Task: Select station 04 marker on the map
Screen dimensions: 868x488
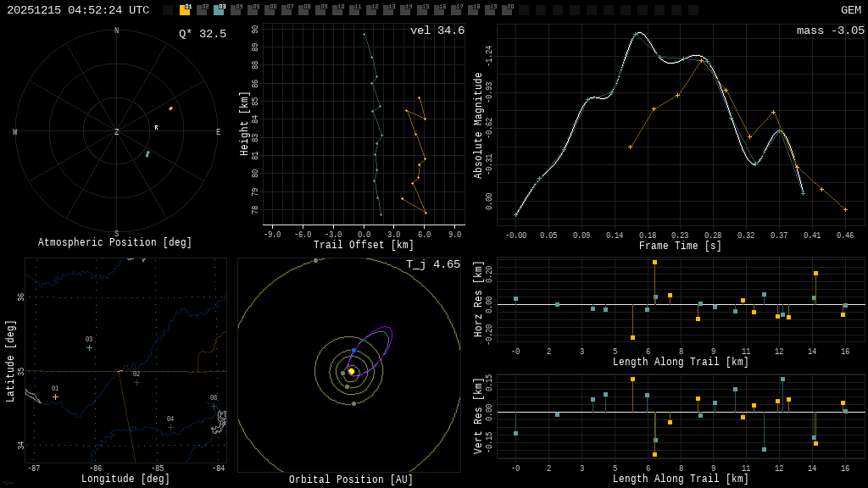Action: 170,427
